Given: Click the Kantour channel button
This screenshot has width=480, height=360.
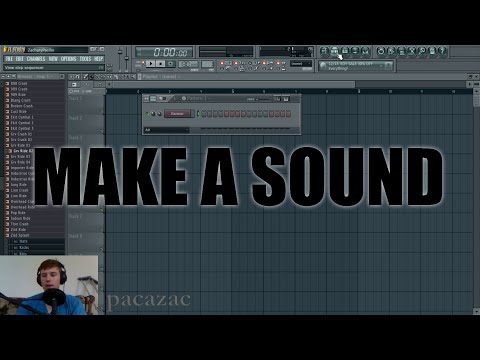Looking at the screenshot, I should click(178, 114).
